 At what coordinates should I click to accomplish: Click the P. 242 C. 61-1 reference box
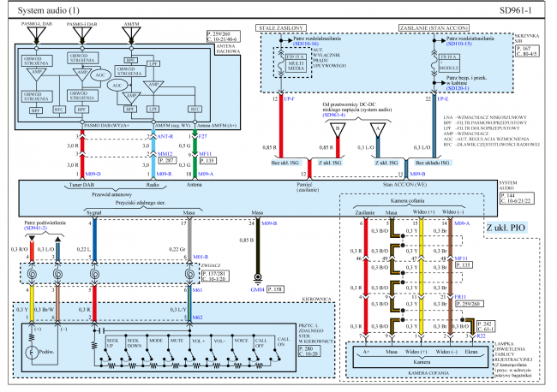[486, 326]
